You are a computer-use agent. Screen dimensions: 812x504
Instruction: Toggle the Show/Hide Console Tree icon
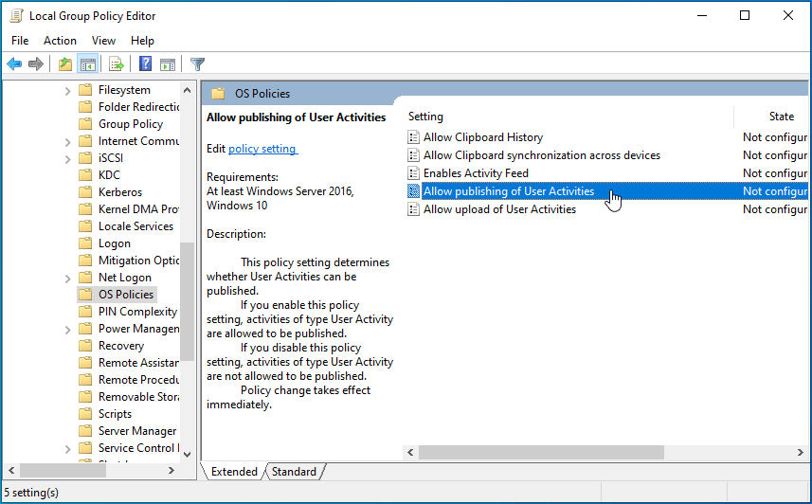click(x=87, y=64)
